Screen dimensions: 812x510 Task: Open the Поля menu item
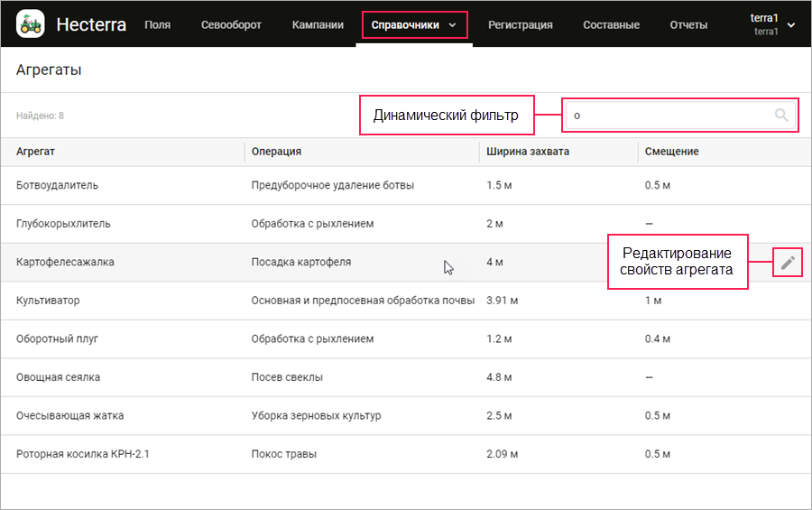[158, 24]
